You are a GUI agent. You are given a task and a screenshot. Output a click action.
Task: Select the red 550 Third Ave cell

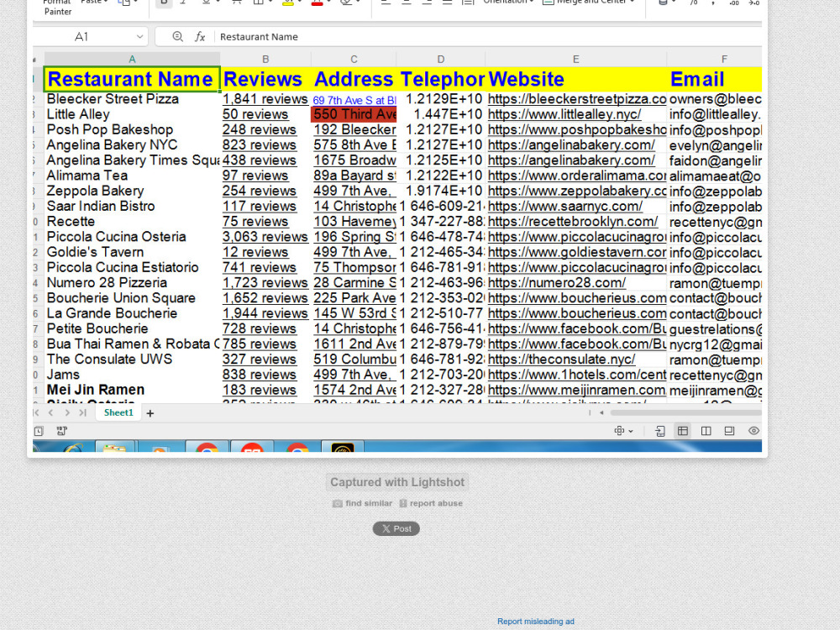[x=354, y=114]
